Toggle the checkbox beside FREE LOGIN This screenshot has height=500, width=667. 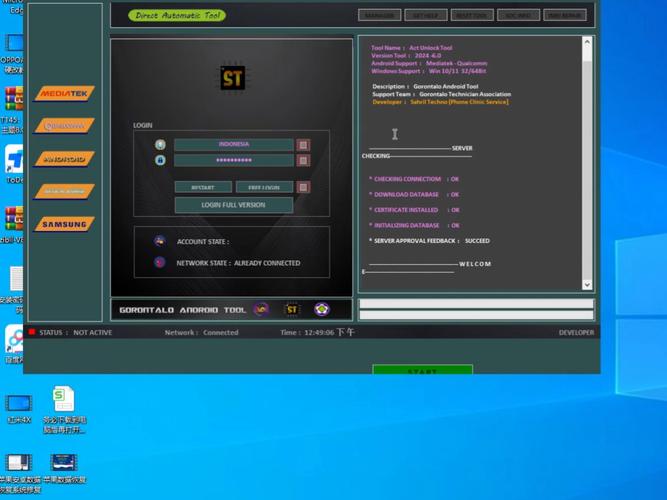tap(303, 187)
